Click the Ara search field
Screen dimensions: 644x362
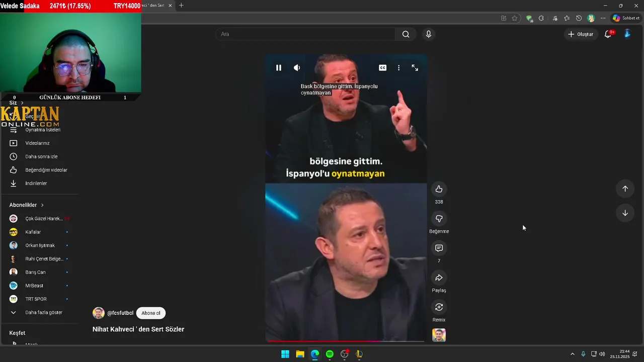(x=305, y=34)
